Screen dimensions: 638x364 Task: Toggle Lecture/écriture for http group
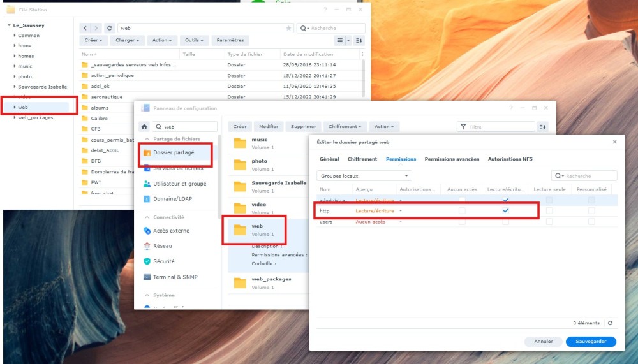pos(505,210)
